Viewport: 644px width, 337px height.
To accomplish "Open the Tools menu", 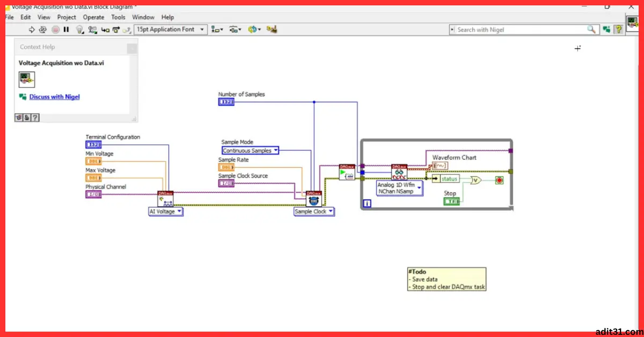I will (x=118, y=17).
